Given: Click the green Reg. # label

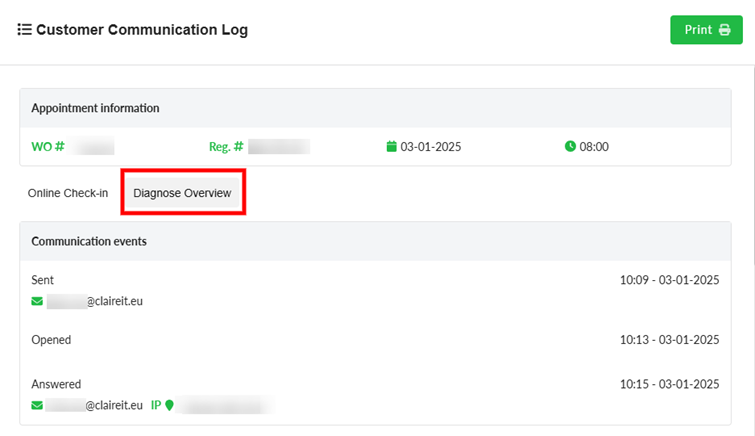Looking at the screenshot, I should (226, 147).
